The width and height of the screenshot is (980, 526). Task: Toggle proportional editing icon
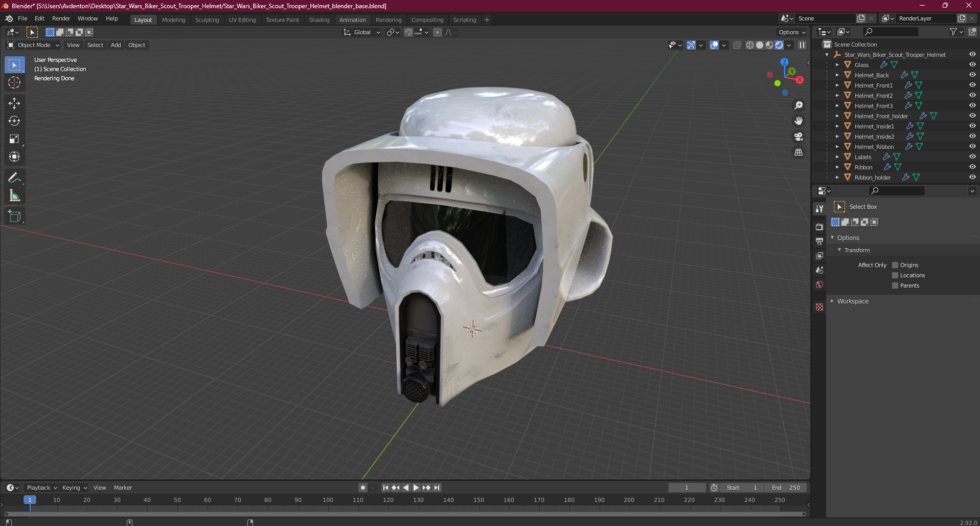tap(438, 32)
